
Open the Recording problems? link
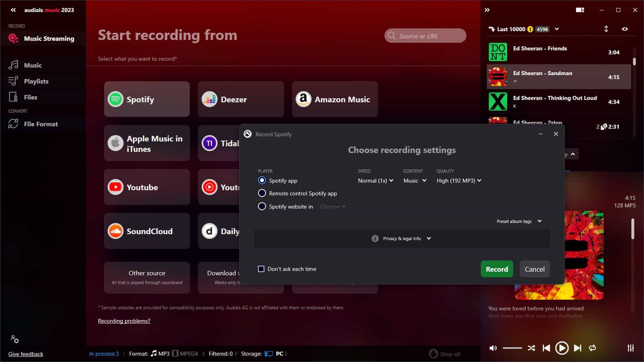coord(124,321)
